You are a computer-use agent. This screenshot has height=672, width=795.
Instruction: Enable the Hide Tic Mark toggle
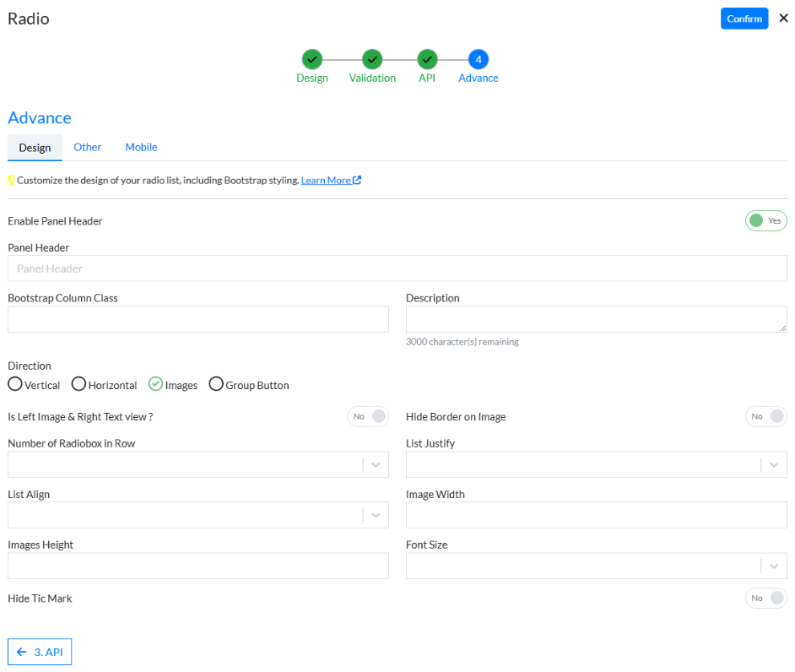coord(765,598)
